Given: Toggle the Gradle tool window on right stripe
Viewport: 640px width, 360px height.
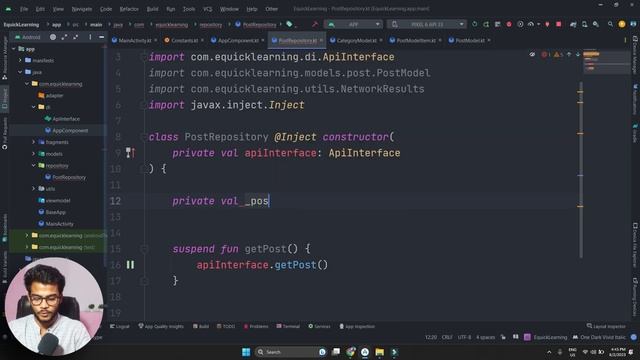Looking at the screenshot, I should point(635,133).
